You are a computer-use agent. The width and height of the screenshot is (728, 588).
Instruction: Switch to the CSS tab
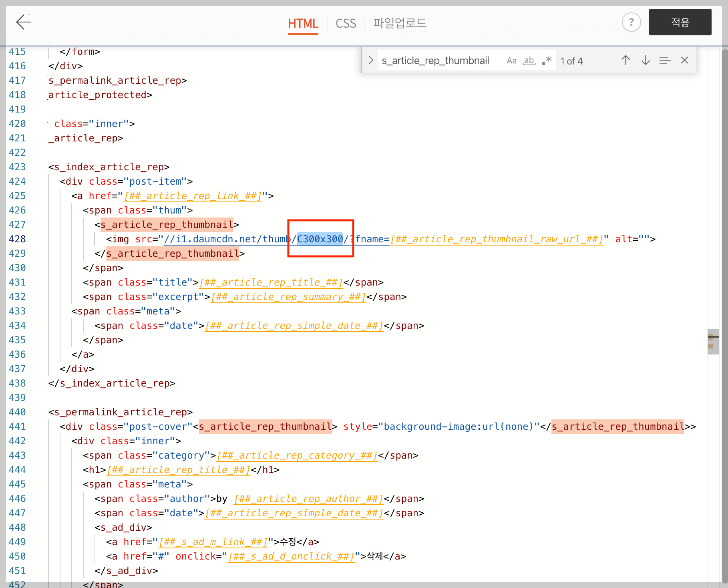(x=346, y=24)
